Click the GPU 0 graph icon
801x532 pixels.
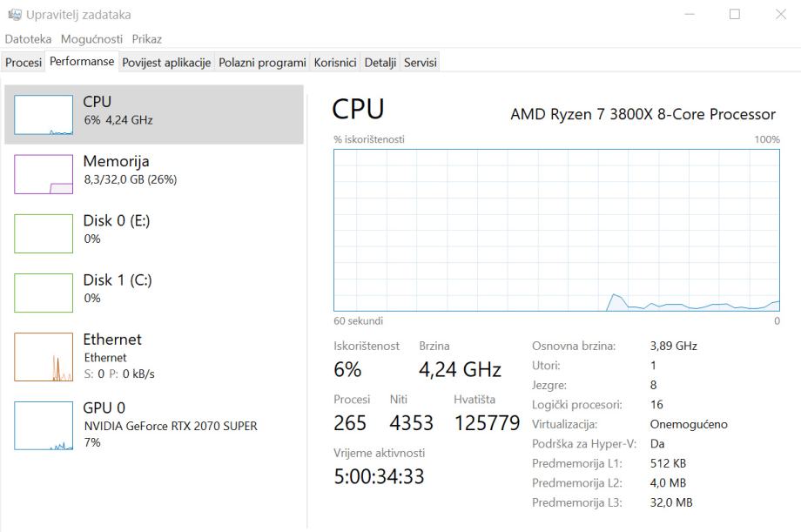44,426
